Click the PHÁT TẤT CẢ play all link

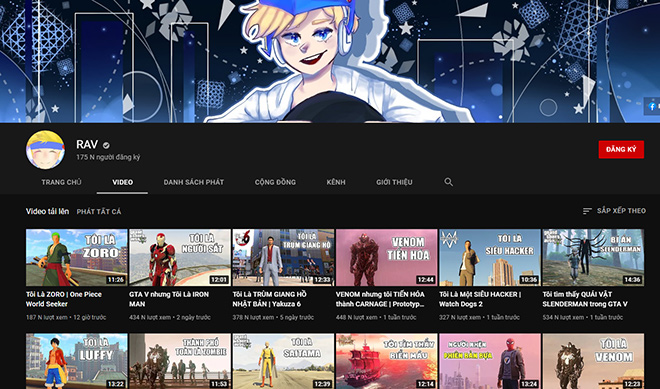[99, 212]
